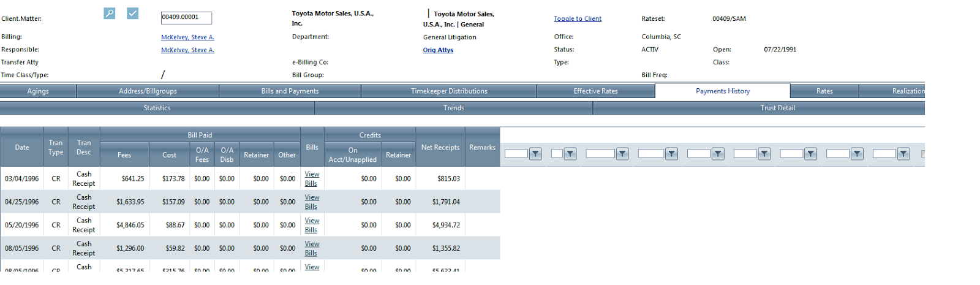Click the net receipts value $815.03

pos(448,179)
